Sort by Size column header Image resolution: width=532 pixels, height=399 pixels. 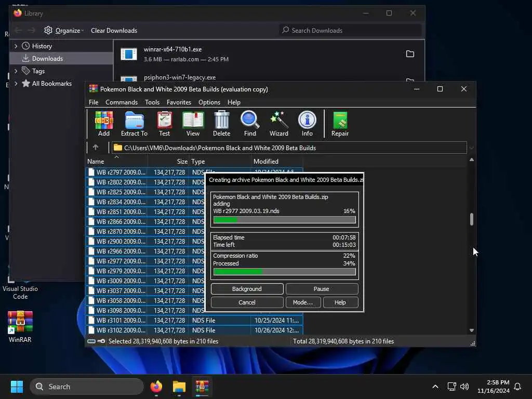tap(168, 162)
